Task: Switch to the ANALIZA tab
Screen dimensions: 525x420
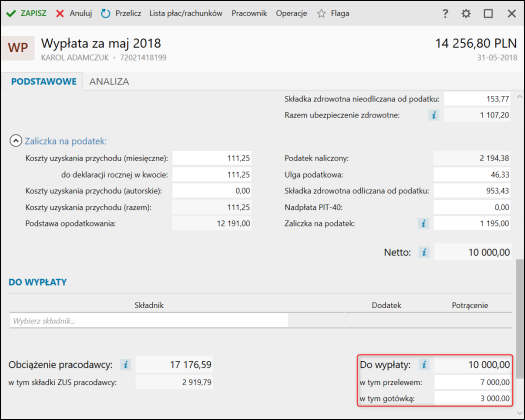Action: coord(109,81)
